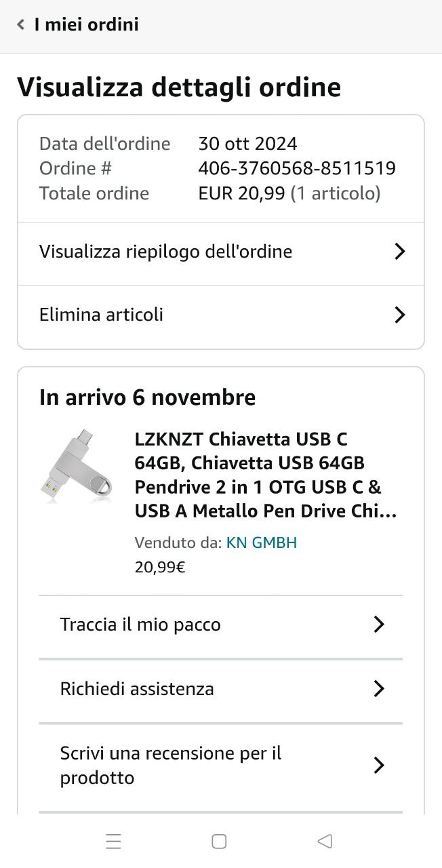
Task: Open LZKNZT Chiavetta USB C product title
Action: tap(266, 475)
